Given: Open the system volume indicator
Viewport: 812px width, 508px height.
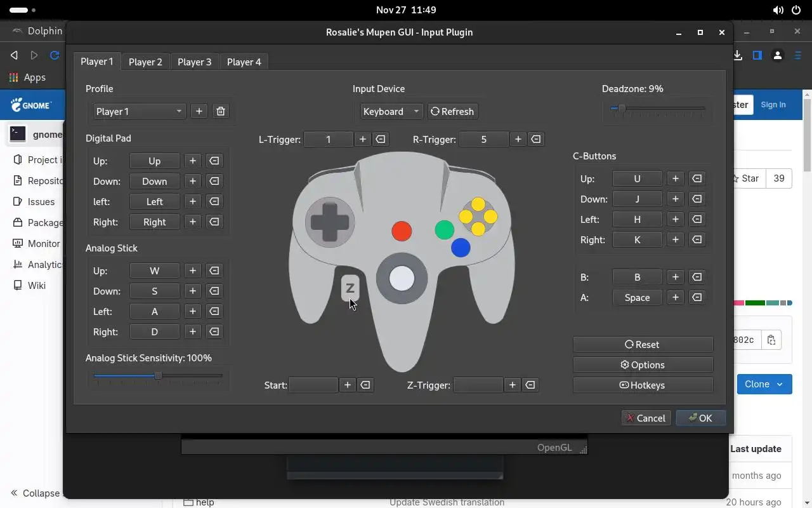Looking at the screenshot, I should 778,10.
